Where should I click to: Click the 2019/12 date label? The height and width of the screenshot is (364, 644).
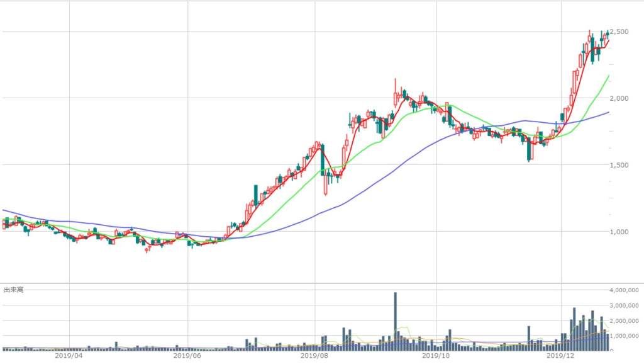click(x=560, y=355)
